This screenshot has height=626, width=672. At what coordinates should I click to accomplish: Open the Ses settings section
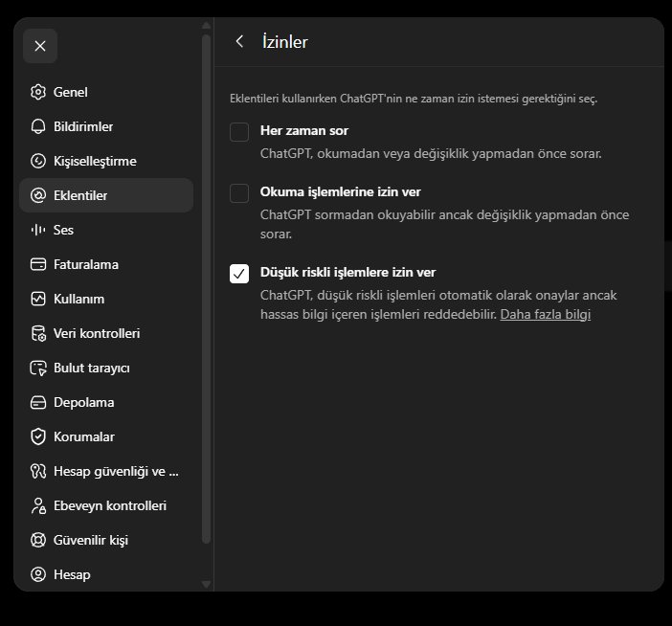click(106, 230)
